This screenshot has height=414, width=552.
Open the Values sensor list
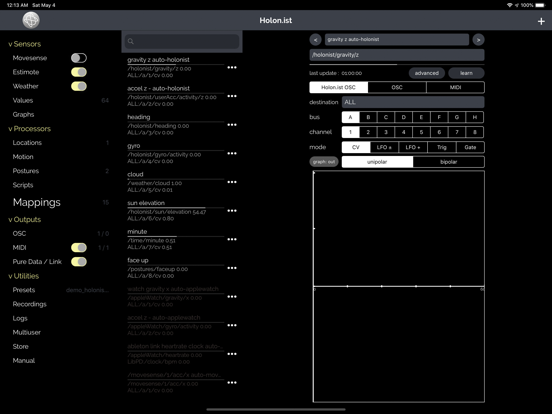point(23,100)
